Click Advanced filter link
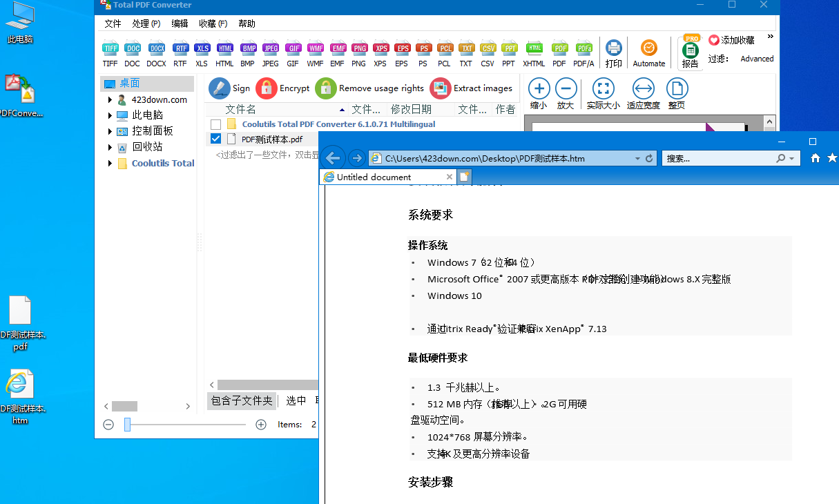This screenshot has width=839, height=504. [757, 59]
